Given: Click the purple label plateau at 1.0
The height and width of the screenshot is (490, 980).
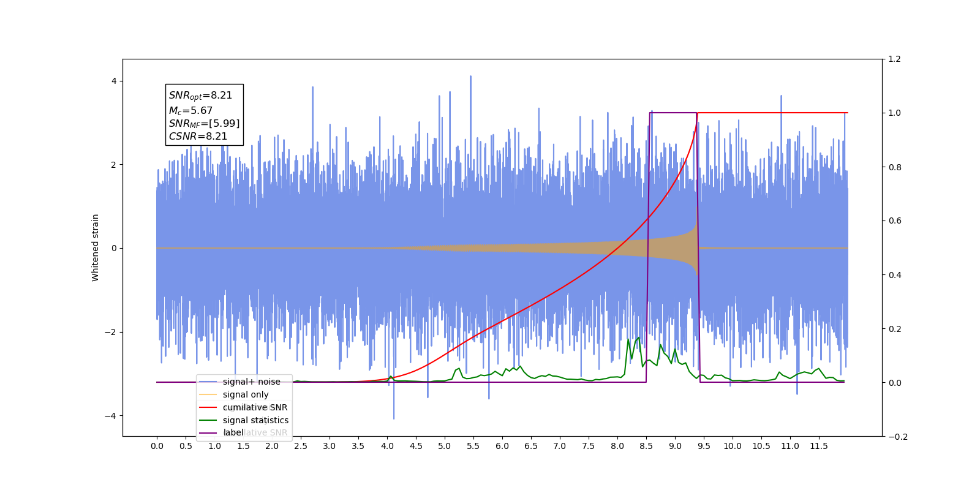Looking at the screenshot, I should click(673, 113).
